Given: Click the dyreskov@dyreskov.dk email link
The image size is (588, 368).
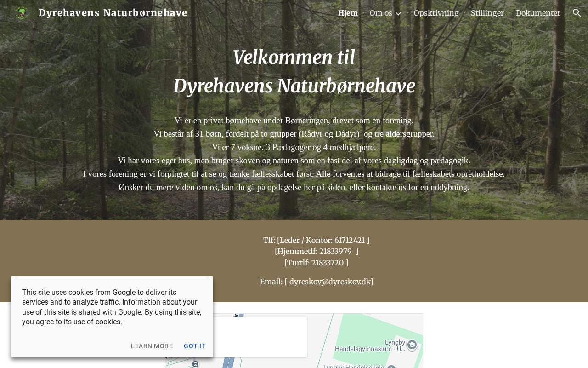Looking at the screenshot, I should tap(330, 282).
